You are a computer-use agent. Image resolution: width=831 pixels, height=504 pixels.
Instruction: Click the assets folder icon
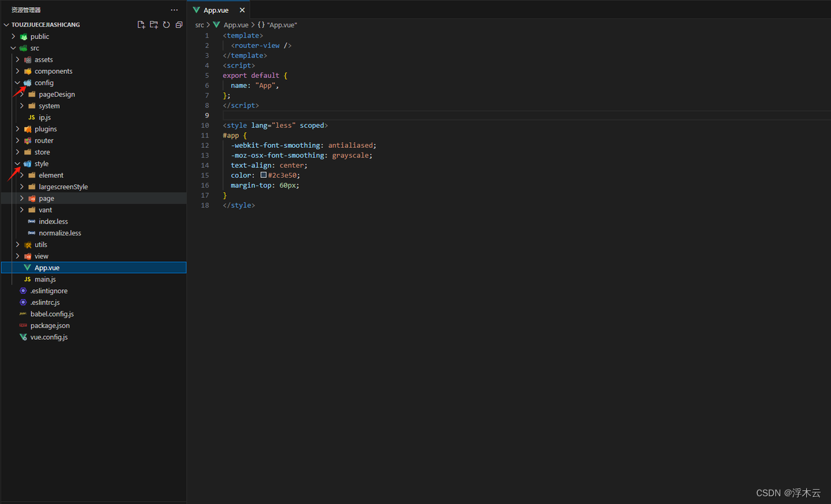(x=28, y=60)
